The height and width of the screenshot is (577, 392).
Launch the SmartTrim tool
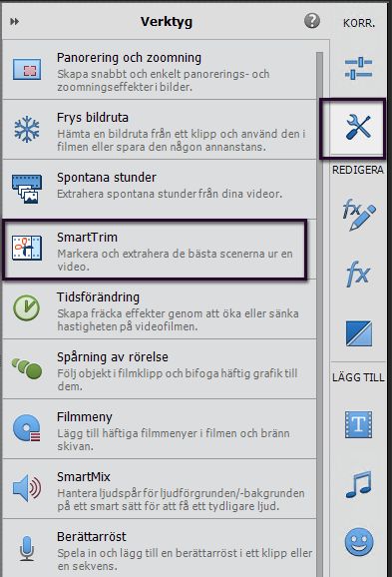pyautogui.click(x=155, y=250)
